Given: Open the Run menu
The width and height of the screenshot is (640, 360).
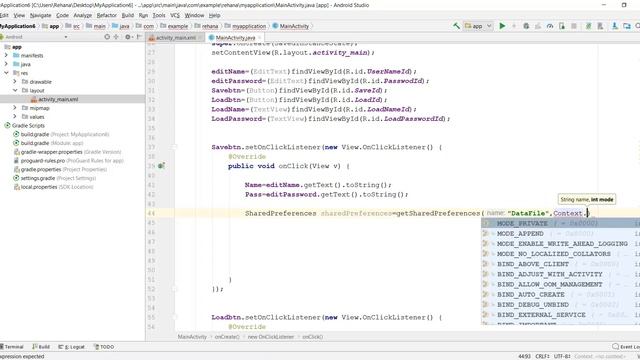Looking at the screenshot, I should pos(143,15).
